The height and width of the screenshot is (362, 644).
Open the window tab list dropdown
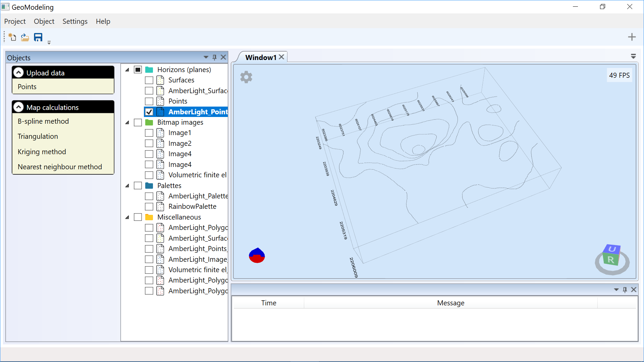click(x=633, y=56)
